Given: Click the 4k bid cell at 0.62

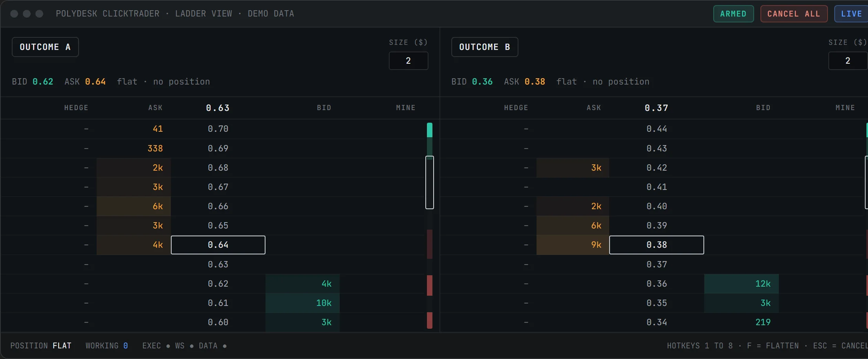Looking at the screenshot, I should 302,284.
